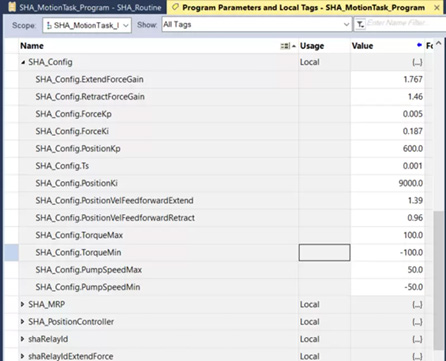Expand the shaRelayId tag
Screen dimensions: 446x361
(22, 339)
